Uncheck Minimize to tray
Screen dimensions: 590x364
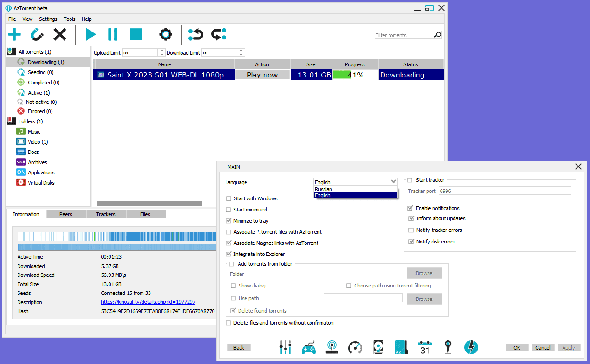(x=228, y=221)
